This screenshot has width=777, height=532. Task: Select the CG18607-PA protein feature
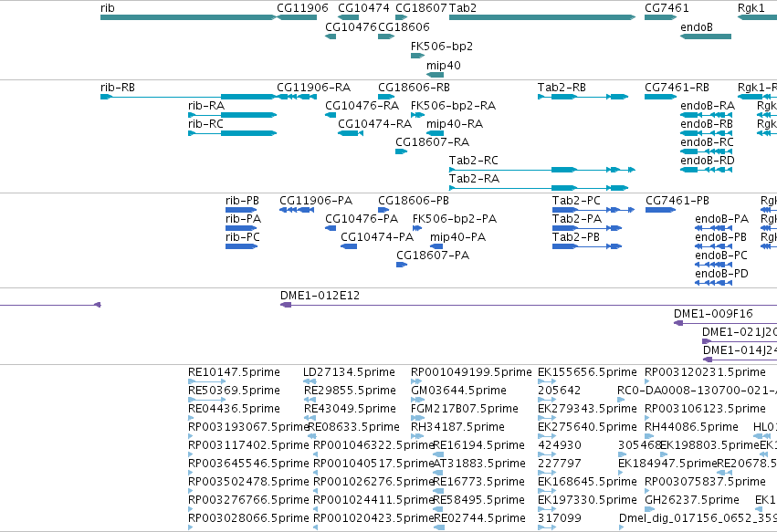(402, 265)
